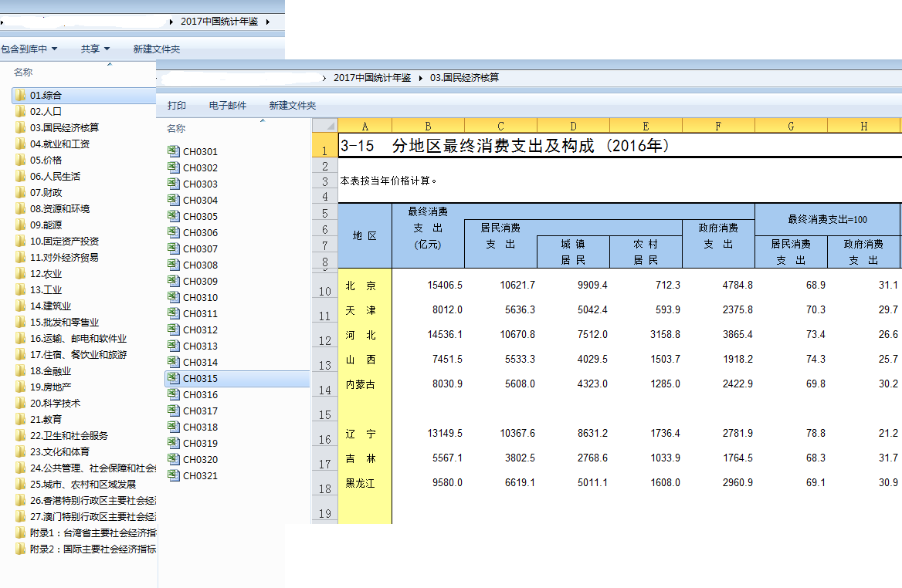The image size is (902, 588).
Task: Click the 18.金融业 folder icon
Action: (21, 371)
